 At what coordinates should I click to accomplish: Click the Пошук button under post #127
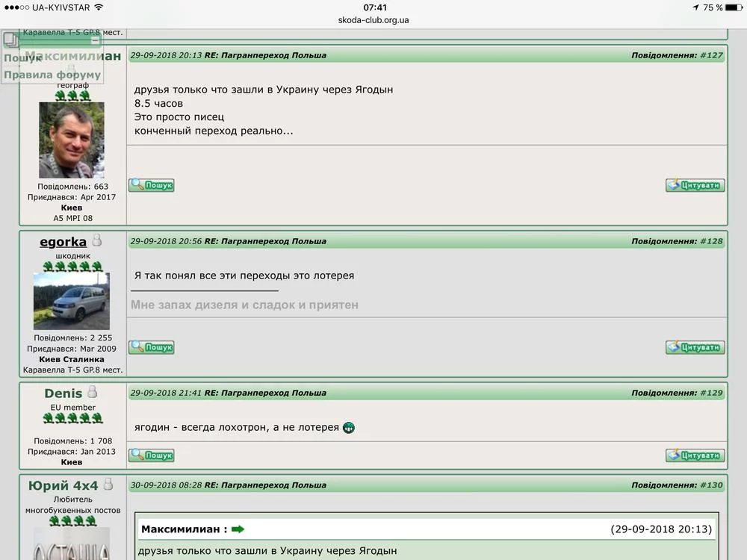(x=152, y=185)
